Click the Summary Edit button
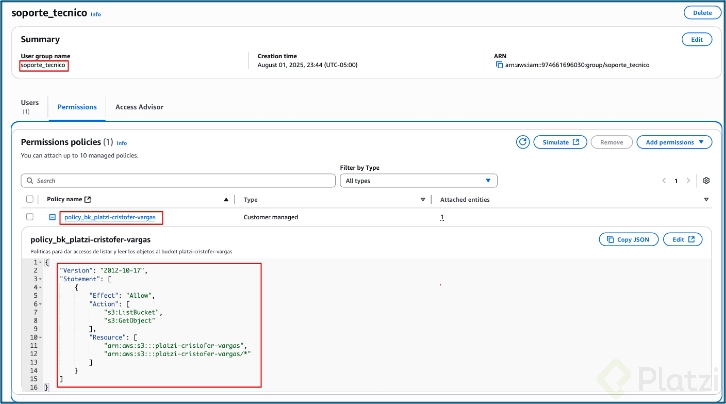726x404 pixels. coord(697,40)
